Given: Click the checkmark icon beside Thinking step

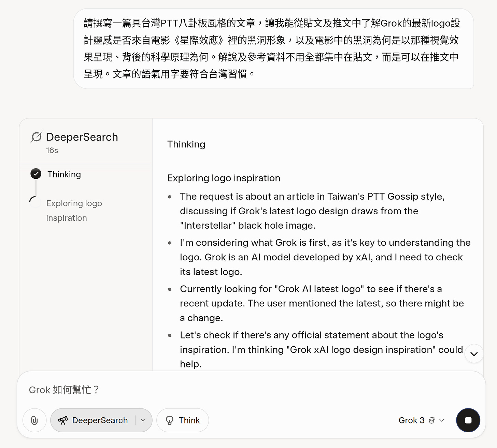Looking at the screenshot, I should coord(36,174).
